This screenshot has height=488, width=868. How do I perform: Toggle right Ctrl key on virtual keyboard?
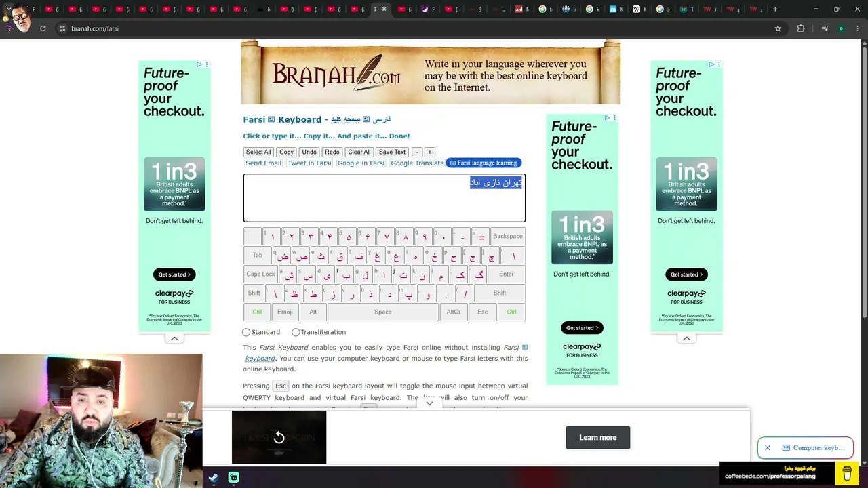click(x=511, y=312)
